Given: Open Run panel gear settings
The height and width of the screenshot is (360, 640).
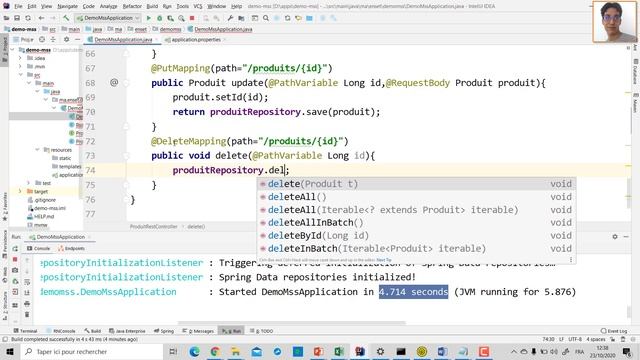Looking at the screenshot, I should click(615, 237).
